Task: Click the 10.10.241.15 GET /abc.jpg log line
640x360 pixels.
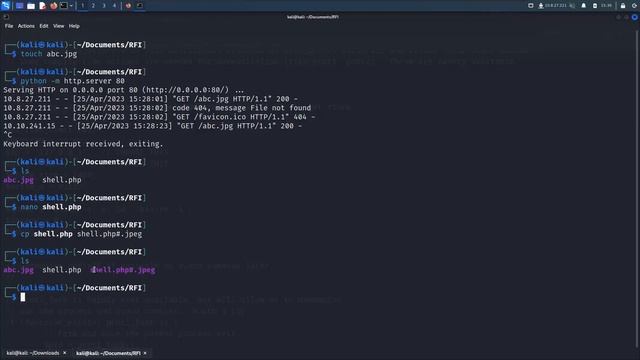Action: pyautogui.click(x=153, y=126)
